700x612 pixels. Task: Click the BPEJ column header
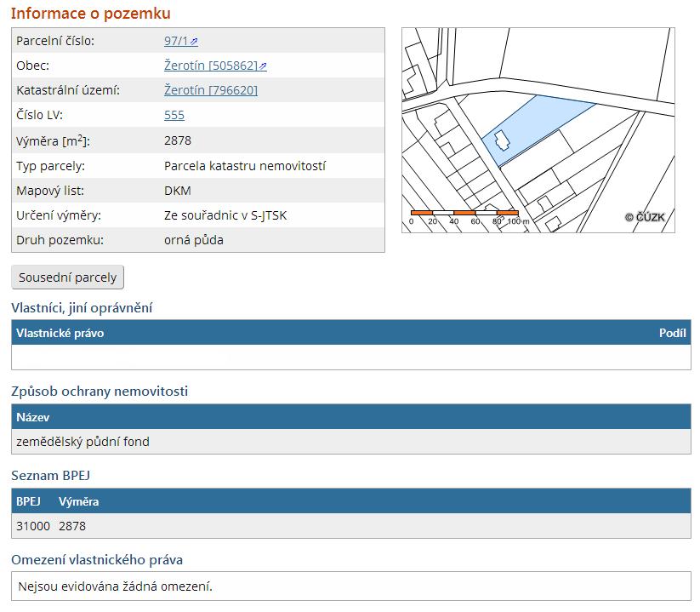(x=28, y=501)
